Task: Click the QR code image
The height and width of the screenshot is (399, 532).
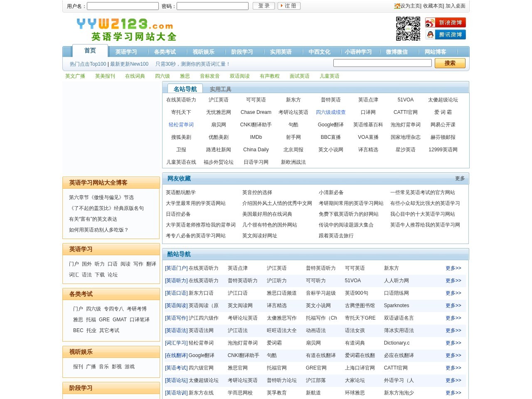Action: click(x=408, y=29)
